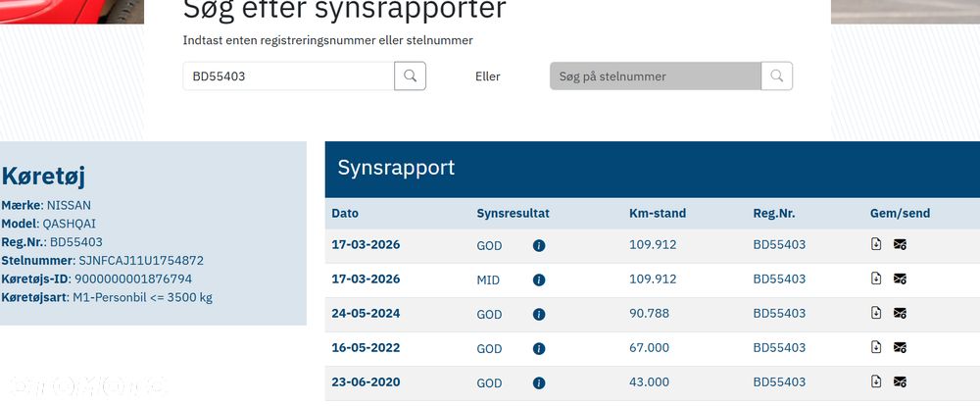Screen dimensions: 980x406
Task: Open the 24-05-2024 date link
Action: click(366, 314)
